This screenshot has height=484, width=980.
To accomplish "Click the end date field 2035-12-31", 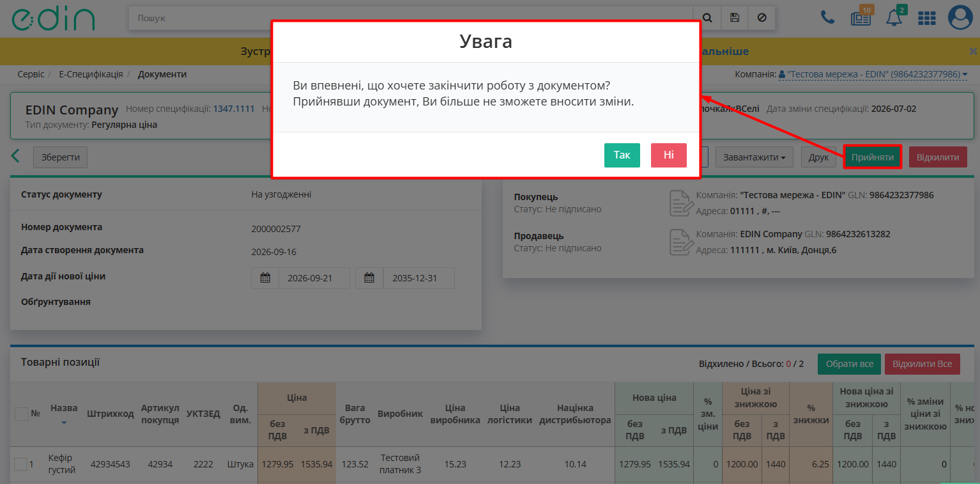I will (x=419, y=278).
